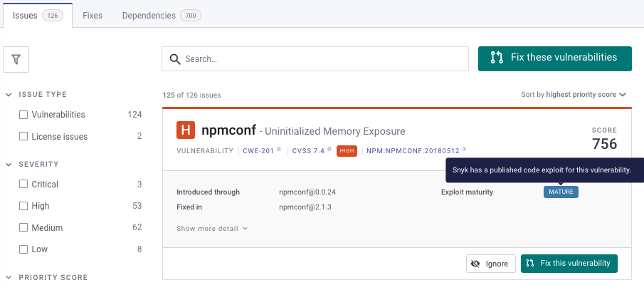This screenshot has height=290, width=644.
Task: Click the external link icon beside NPM:NPMCONF:20180512
Action: [464, 150]
